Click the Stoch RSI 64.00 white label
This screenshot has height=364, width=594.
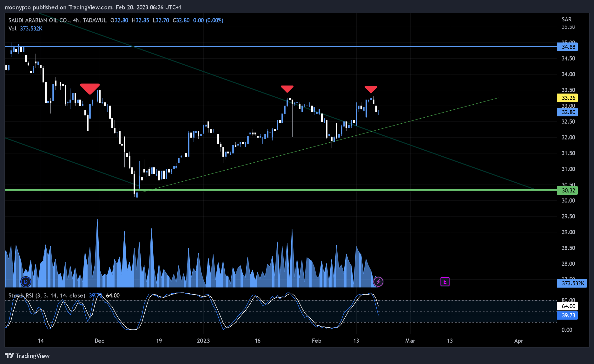click(x=567, y=306)
